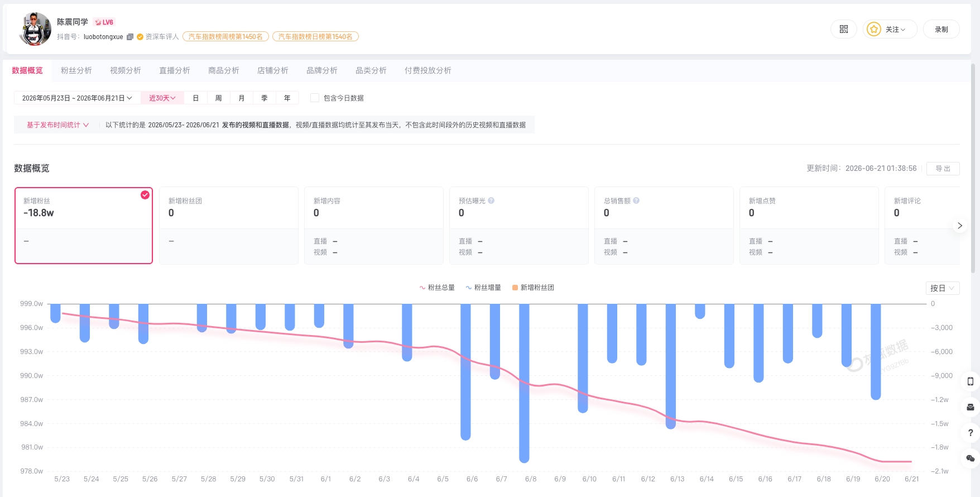Click the 录制 button
This screenshot has height=497, width=980.
coord(941,29)
